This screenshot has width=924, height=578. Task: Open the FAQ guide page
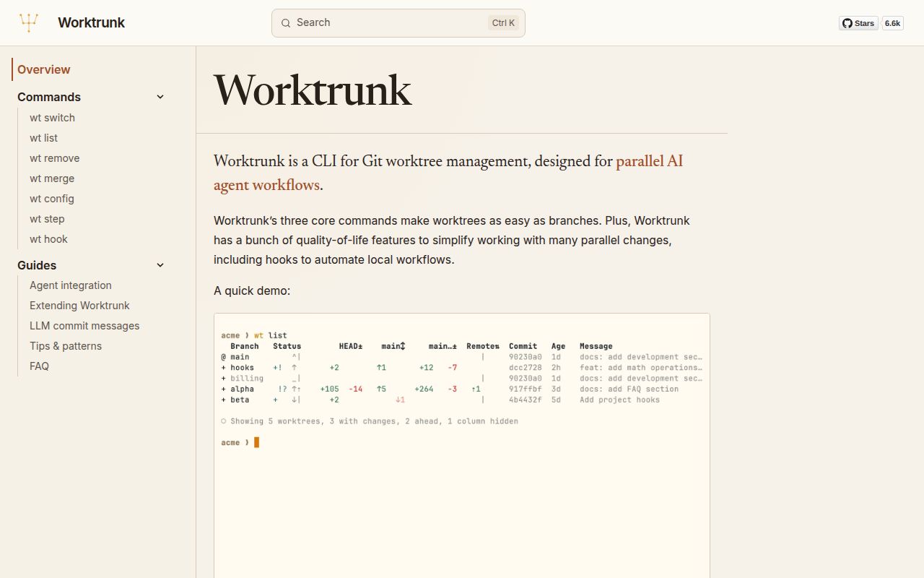[39, 366]
